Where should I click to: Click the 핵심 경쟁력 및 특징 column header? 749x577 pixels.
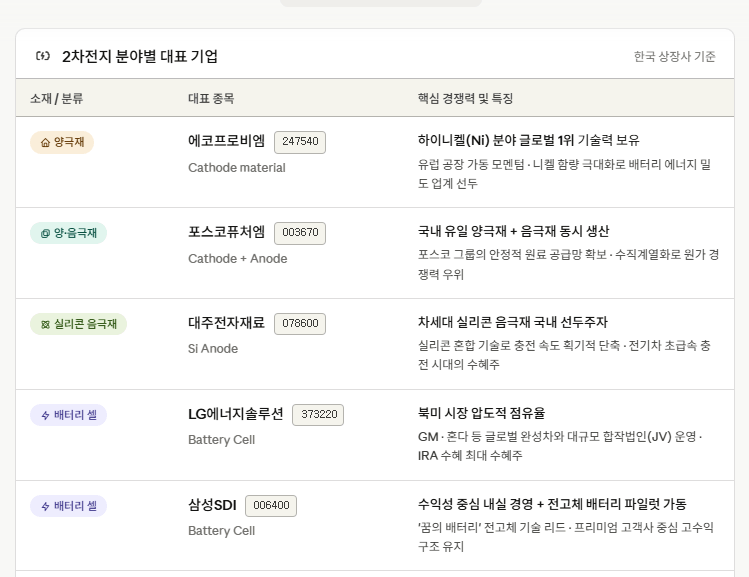(465, 98)
